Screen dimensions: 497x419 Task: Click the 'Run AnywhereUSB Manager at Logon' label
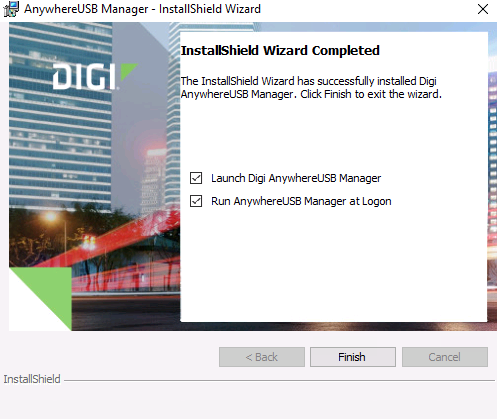(x=301, y=201)
